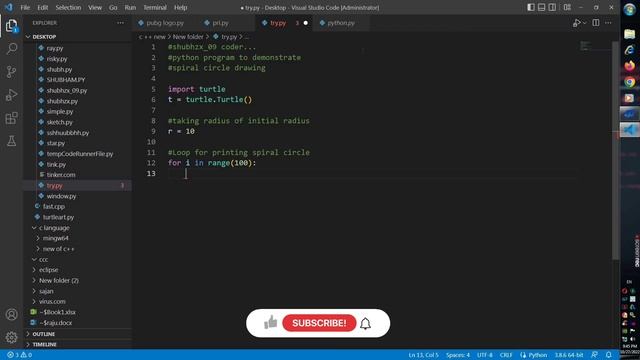The image size is (640, 360).
Task: Click the editor vertical scrollbar
Action: [x=616, y=149]
